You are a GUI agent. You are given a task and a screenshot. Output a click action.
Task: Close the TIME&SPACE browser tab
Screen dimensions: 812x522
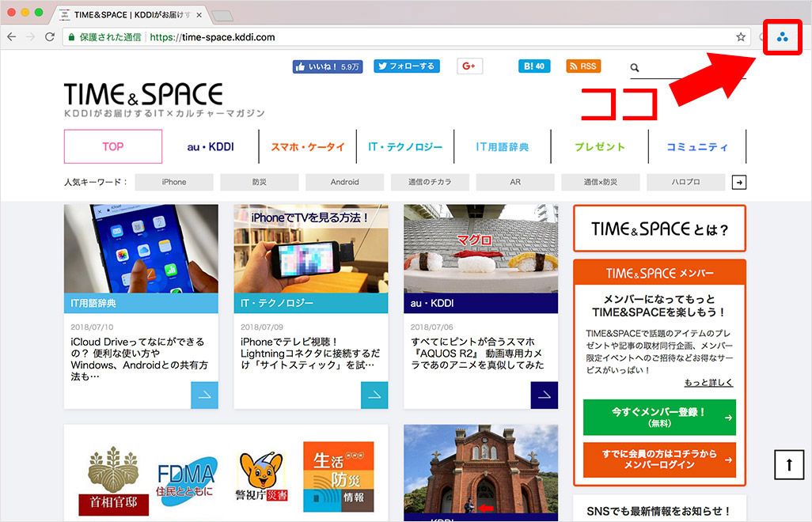click(199, 15)
